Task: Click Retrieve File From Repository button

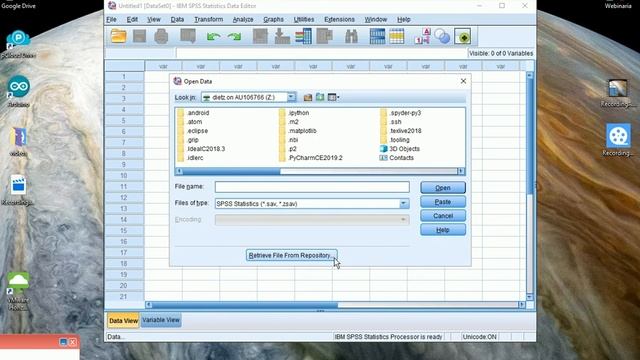Action: click(291, 255)
